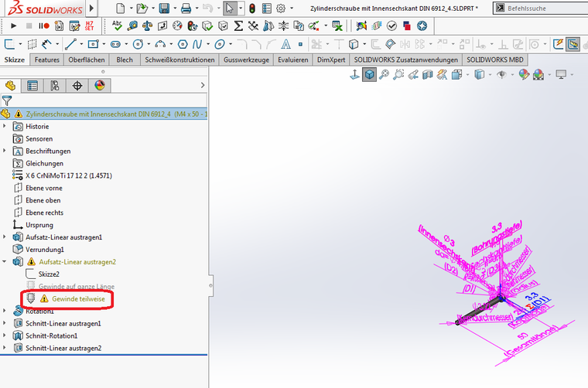Click the Save icon
This screenshot has height=388, width=588.
click(x=164, y=8)
